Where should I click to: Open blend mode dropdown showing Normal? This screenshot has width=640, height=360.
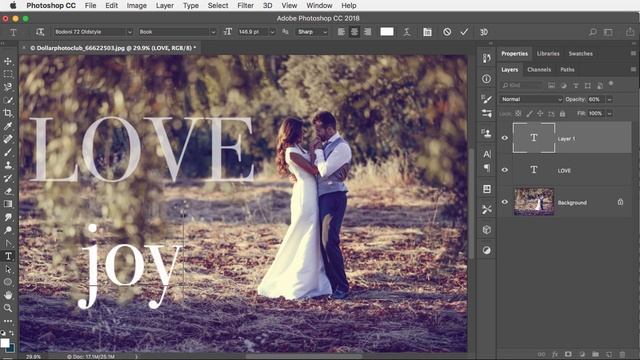point(531,99)
